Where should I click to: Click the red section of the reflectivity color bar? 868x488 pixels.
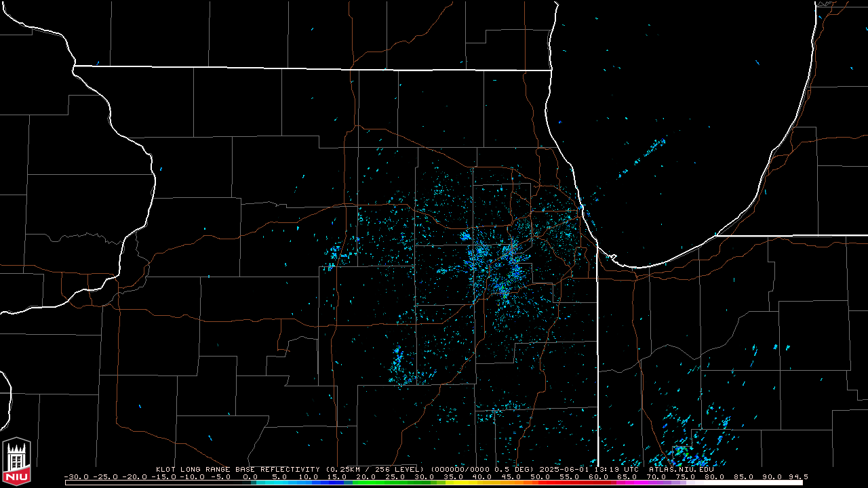click(x=573, y=483)
